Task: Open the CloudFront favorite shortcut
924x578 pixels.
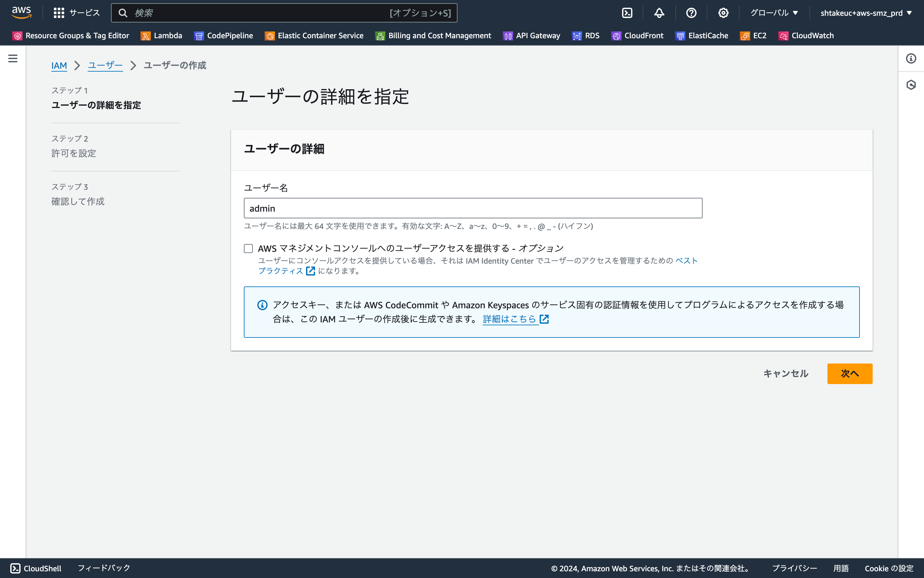Action: point(637,36)
